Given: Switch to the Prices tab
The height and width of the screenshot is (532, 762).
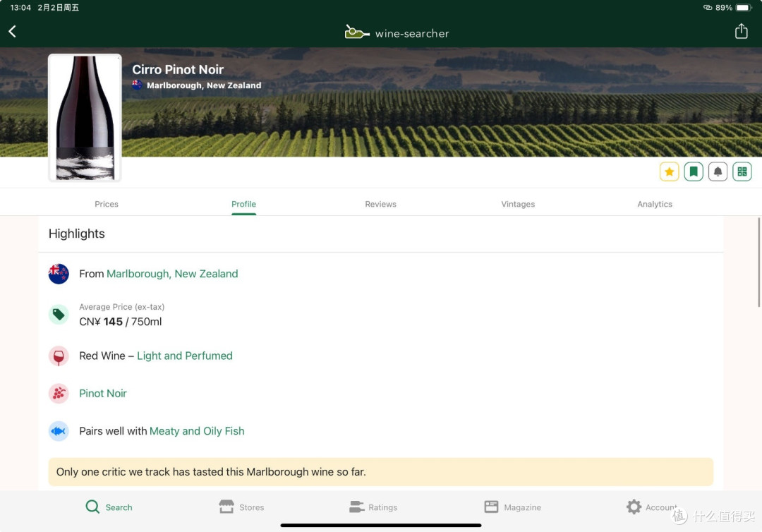Looking at the screenshot, I should [107, 204].
